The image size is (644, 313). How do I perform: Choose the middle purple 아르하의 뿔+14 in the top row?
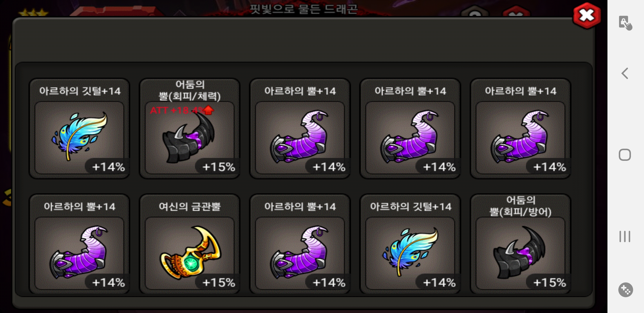[x=410, y=129]
